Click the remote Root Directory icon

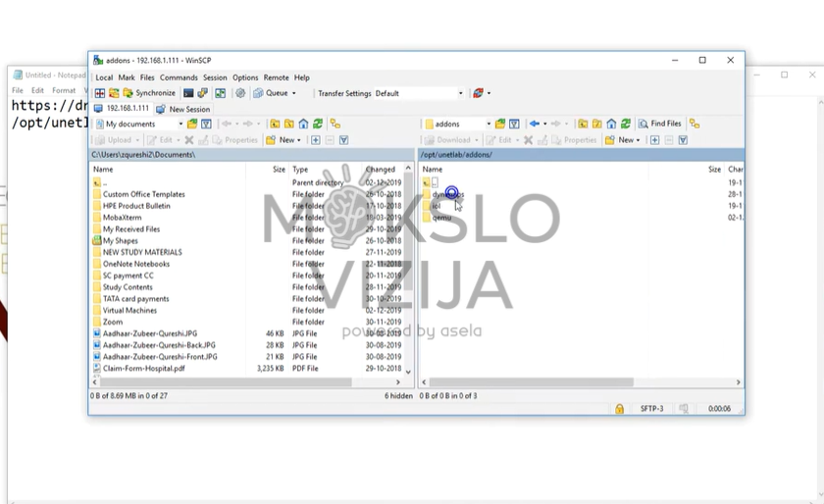(x=597, y=124)
